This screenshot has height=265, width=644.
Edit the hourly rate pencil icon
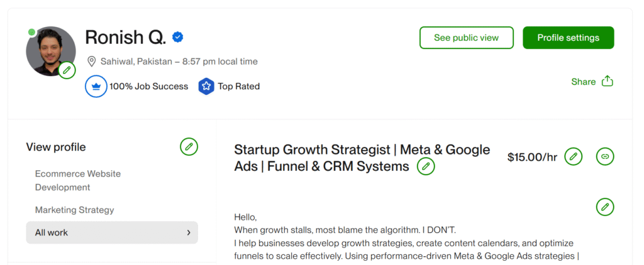tap(573, 157)
